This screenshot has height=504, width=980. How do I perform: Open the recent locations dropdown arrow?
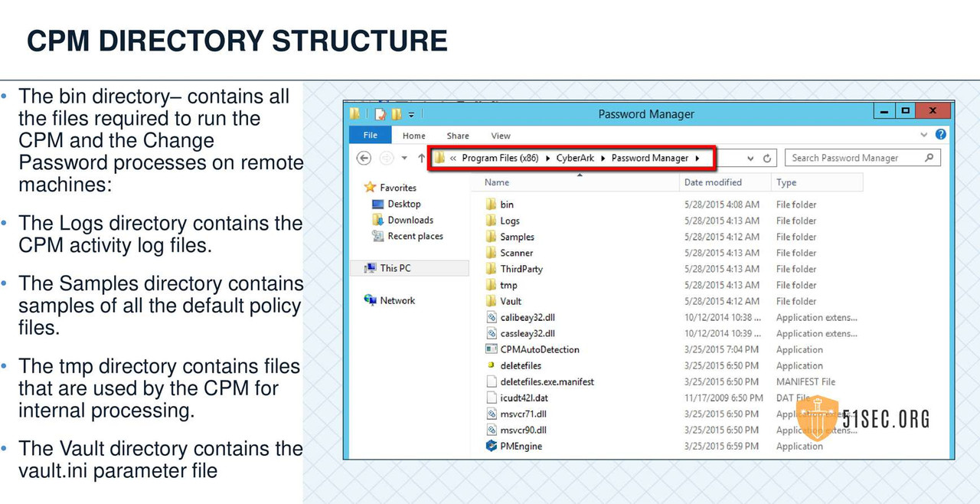(404, 159)
